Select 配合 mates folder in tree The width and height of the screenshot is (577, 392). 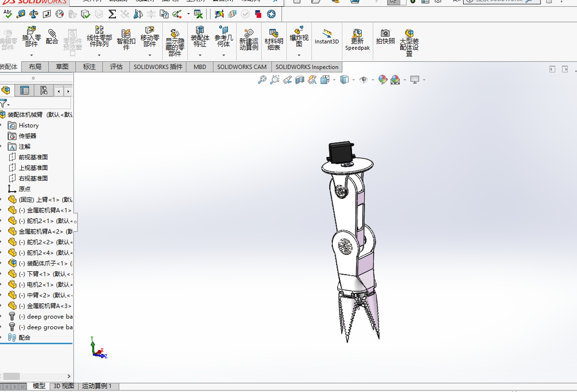(24, 337)
